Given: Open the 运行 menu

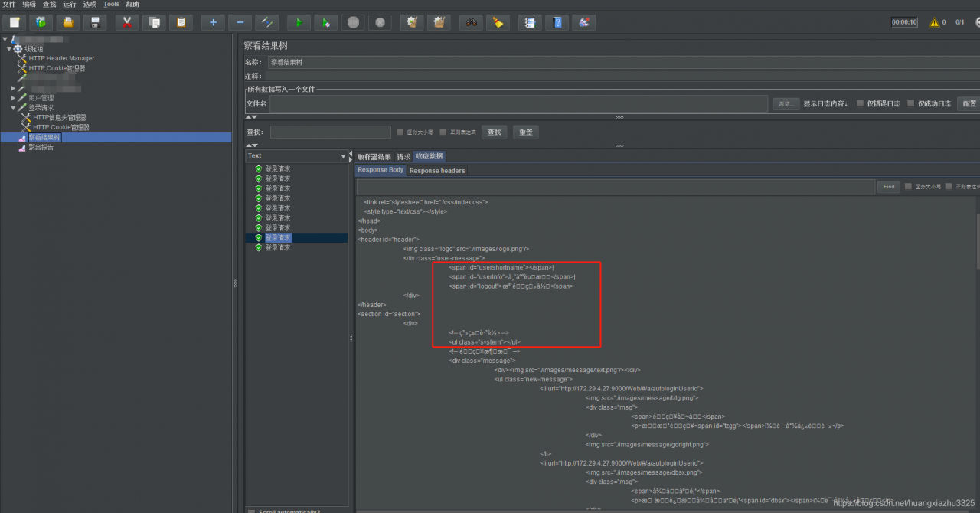Looking at the screenshot, I should (x=70, y=5).
